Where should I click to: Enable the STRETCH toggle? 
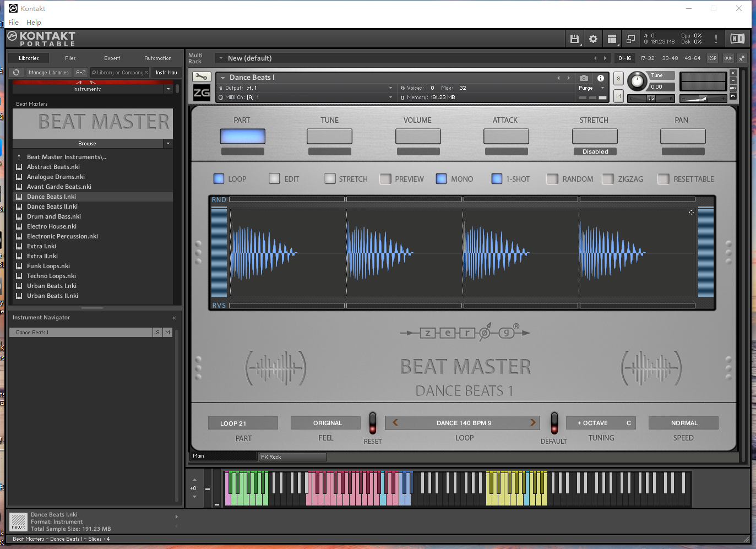pos(330,178)
